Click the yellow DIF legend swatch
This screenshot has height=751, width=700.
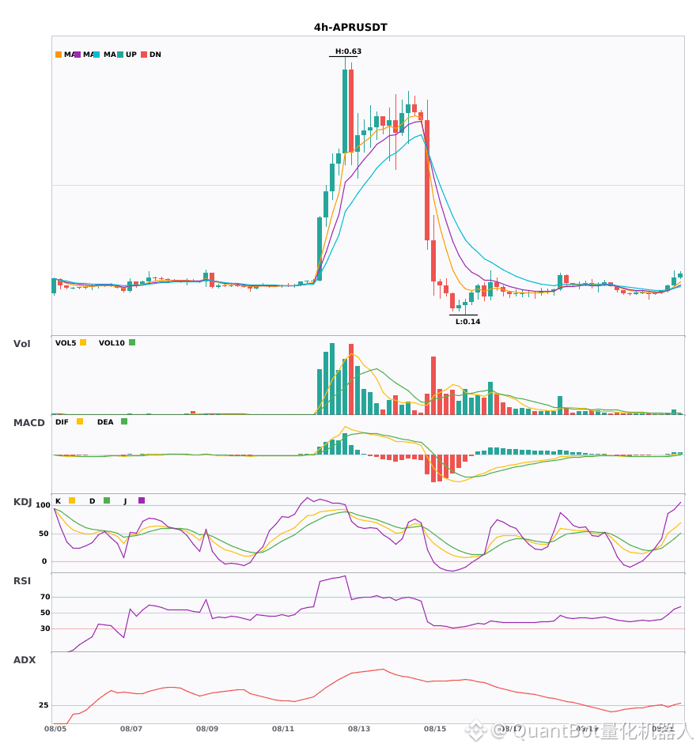pyautogui.click(x=80, y=421)
